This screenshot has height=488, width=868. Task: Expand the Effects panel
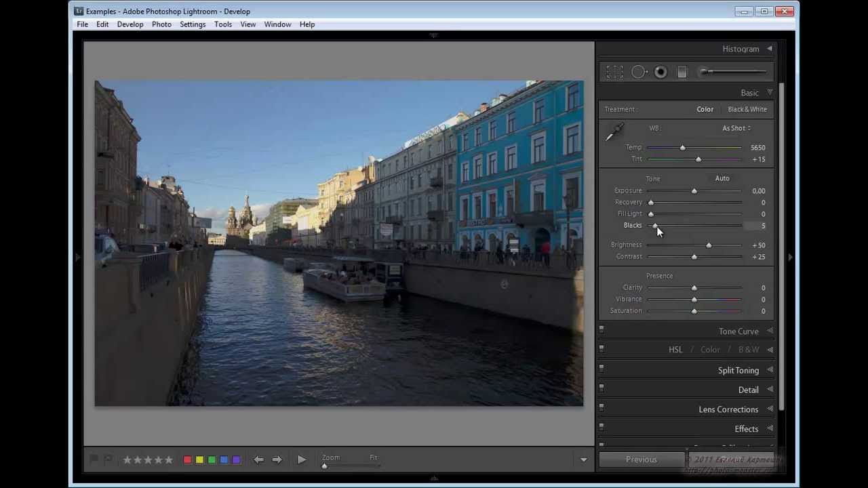(x=770, y=428)
